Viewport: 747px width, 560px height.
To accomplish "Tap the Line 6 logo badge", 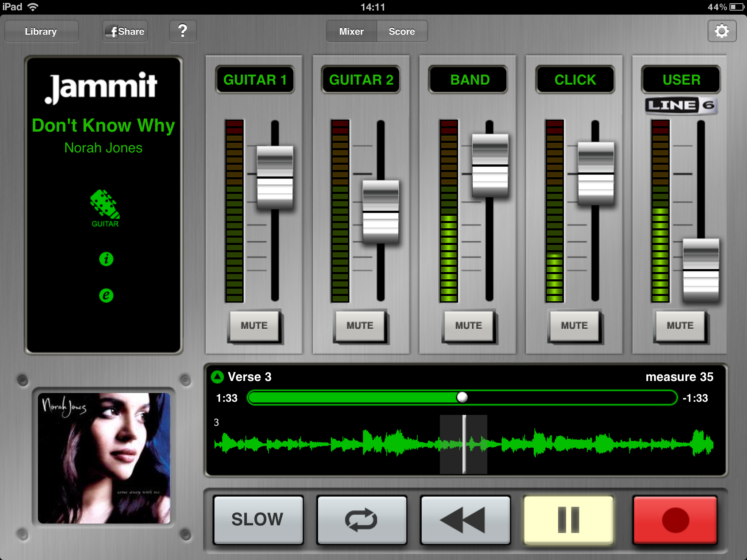I will pyautogui.click(x=681, y=105).
